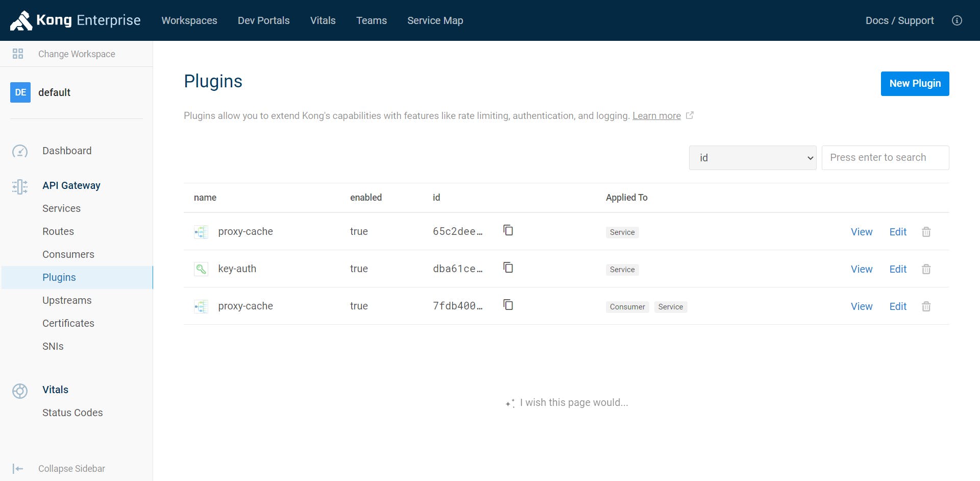Go to Services in the sidebar
980x481 pixels.
62,208
